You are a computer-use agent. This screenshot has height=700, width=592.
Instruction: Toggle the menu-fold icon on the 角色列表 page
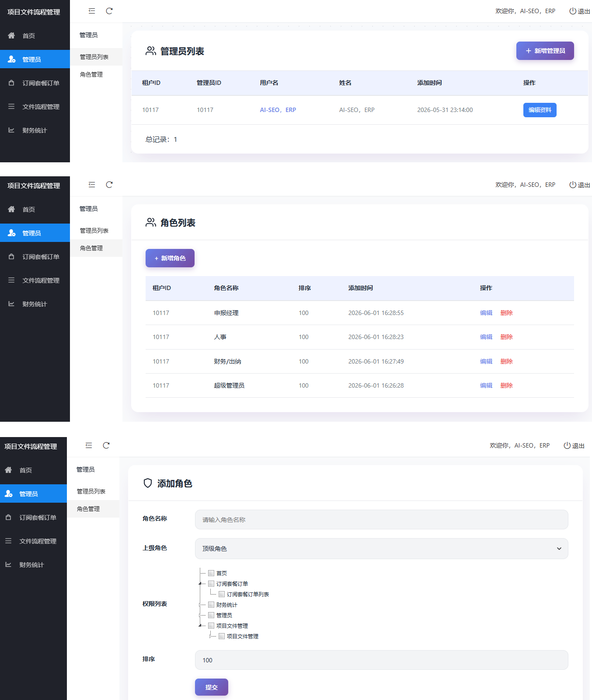tap(92, 185)
